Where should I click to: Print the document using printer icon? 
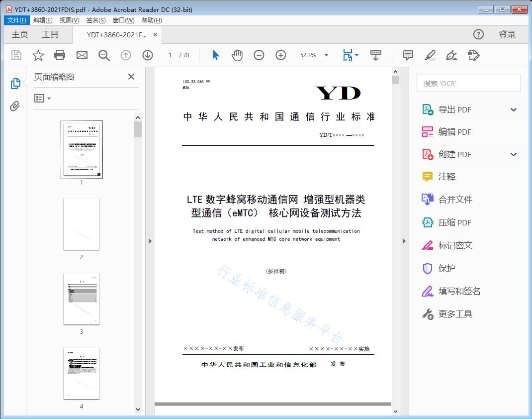coord(60,55)
